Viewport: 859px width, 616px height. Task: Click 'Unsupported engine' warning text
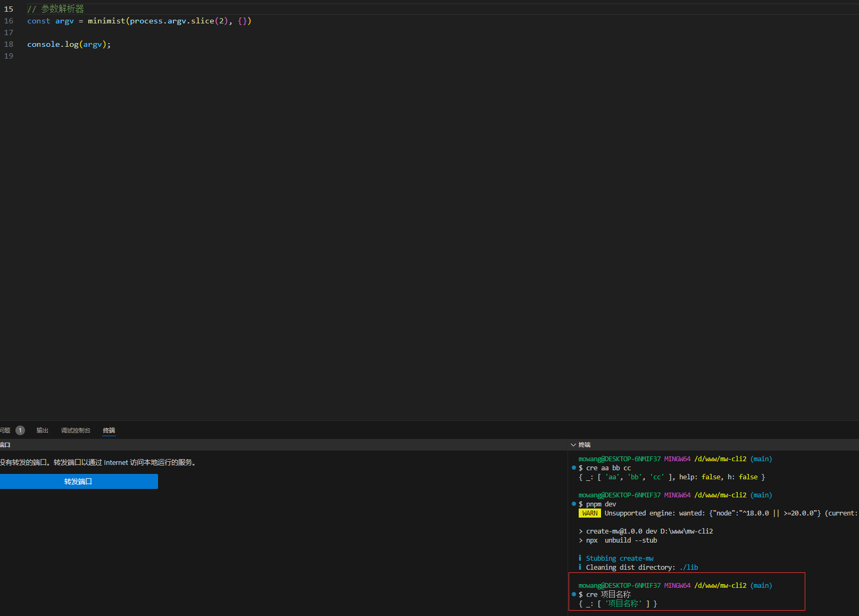point(637,513)
